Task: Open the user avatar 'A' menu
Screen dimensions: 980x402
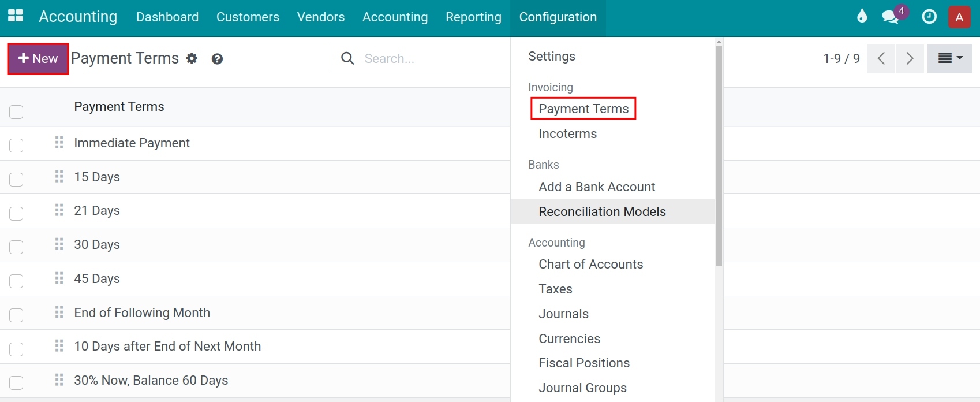Action: (959, 17)
